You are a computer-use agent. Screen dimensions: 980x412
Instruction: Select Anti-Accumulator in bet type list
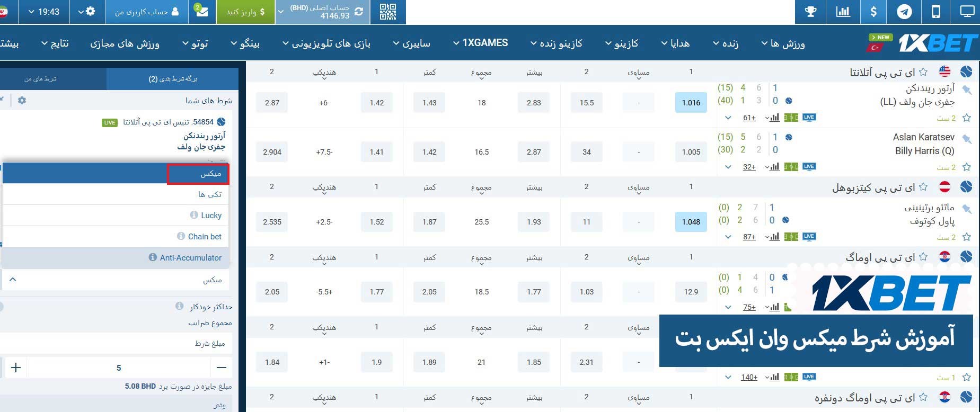pos(115,257)
